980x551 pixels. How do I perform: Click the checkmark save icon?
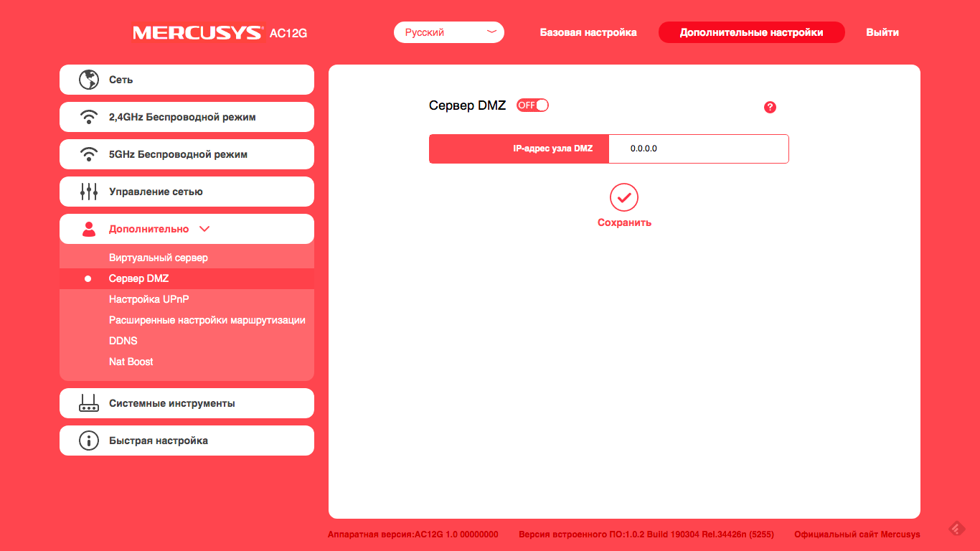623,197
